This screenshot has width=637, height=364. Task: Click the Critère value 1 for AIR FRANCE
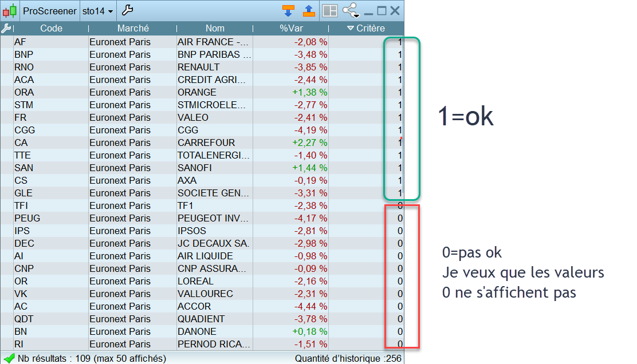click(400, 42)
